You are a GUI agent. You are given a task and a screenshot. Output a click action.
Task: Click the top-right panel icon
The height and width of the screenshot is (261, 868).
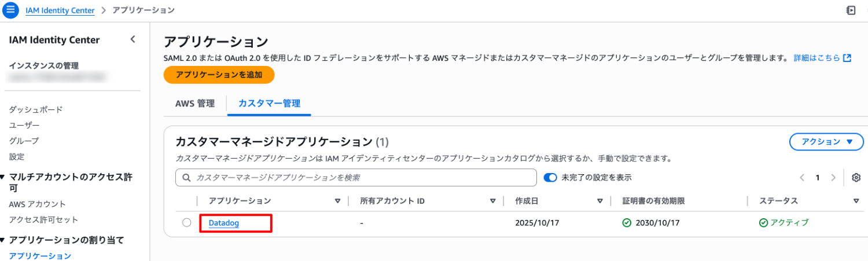(851, 10)
